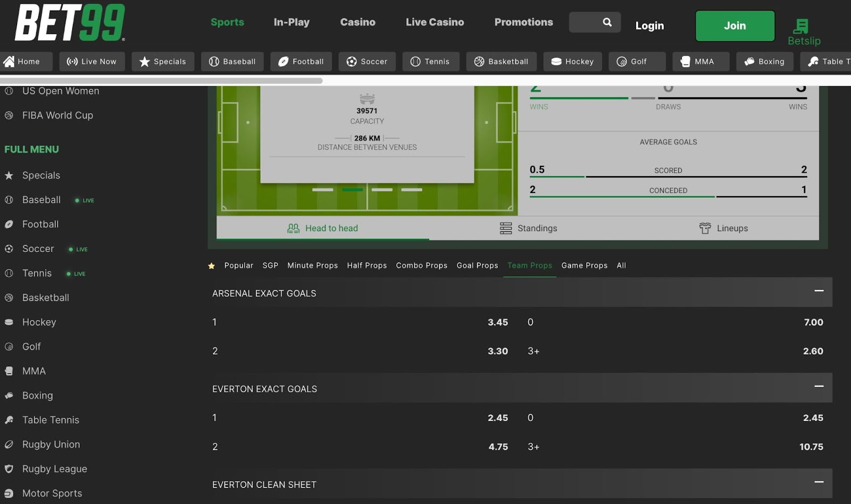Collapse the Everton Exact Goals section
851x504 pixels.
819,386
